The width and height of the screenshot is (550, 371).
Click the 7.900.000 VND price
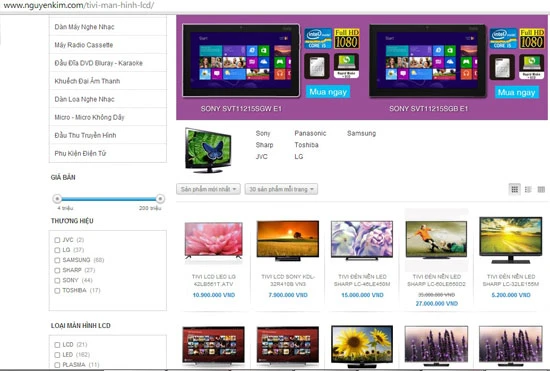[x=288, y=295]
